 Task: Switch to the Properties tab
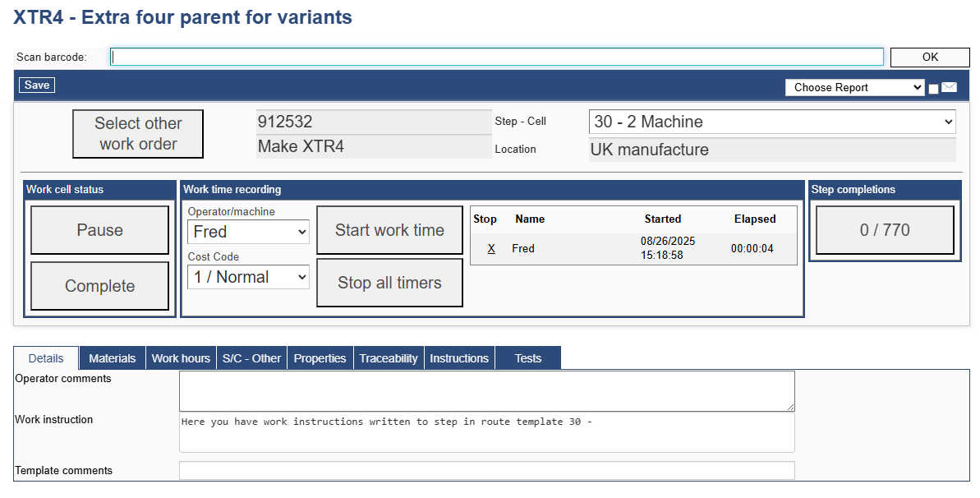(320, 358)
